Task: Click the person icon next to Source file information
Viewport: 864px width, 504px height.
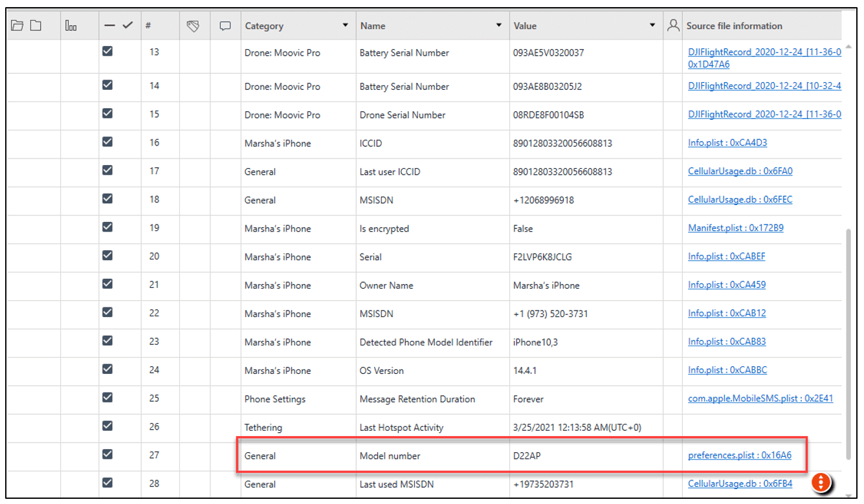Action: click(672, 25)
